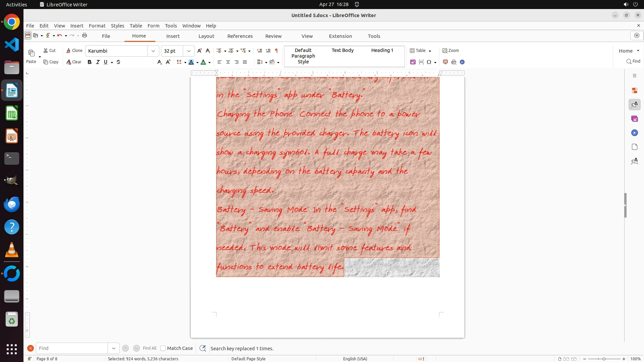
Task: Justify the paragraph text
Action: [245, 62]
